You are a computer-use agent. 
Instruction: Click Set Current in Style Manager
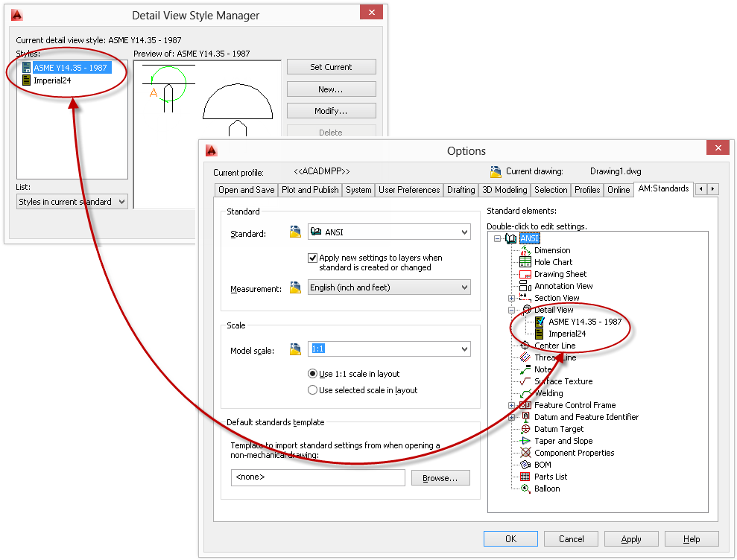tap(332, 67)
